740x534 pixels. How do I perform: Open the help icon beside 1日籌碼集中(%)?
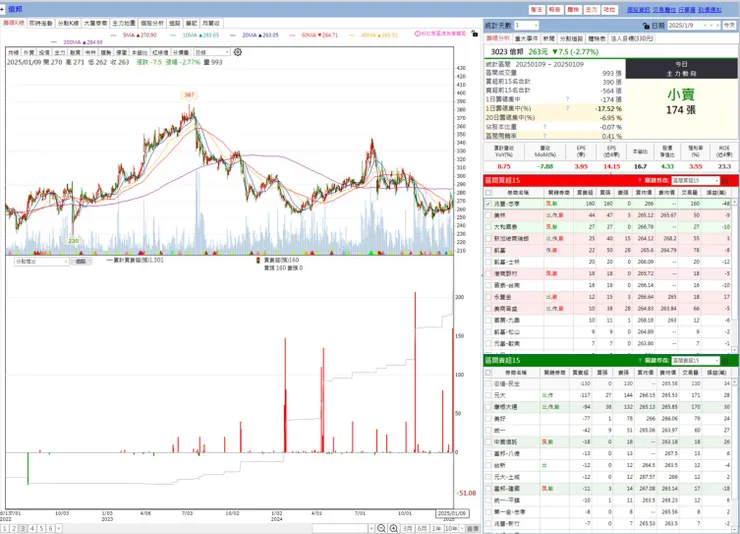[x=567, y=108]
